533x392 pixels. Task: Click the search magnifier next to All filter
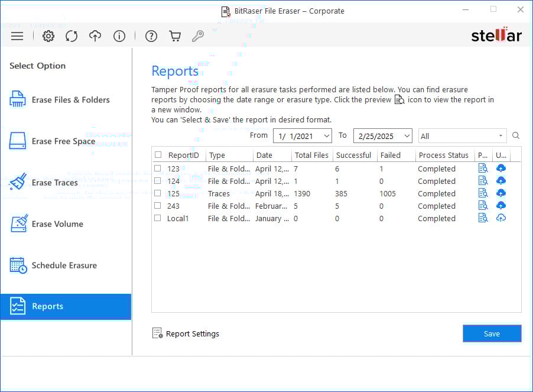pyautogui.click(x=516, y=135)
